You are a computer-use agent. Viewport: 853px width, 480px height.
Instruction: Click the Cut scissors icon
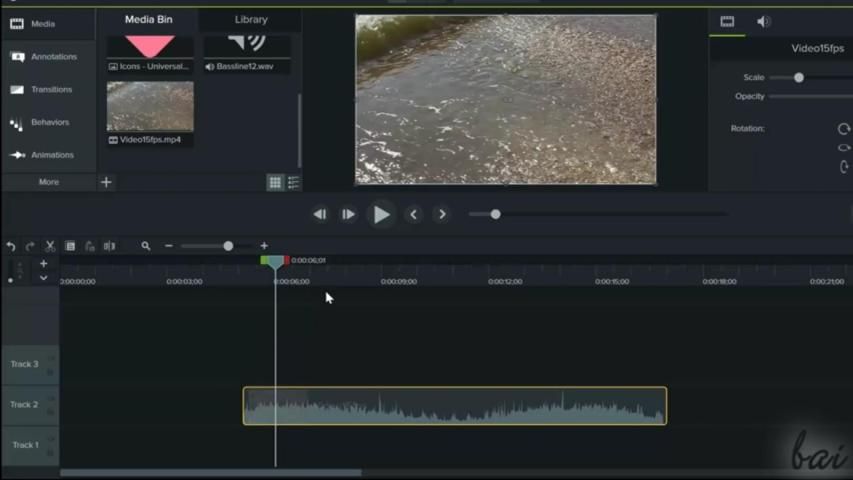[x=50, y=246]
